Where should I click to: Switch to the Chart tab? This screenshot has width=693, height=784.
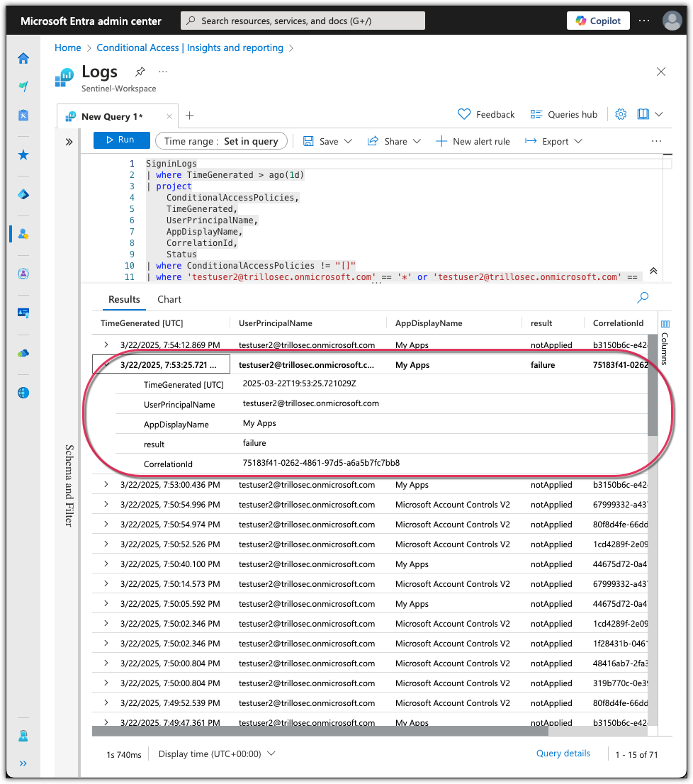169,300
